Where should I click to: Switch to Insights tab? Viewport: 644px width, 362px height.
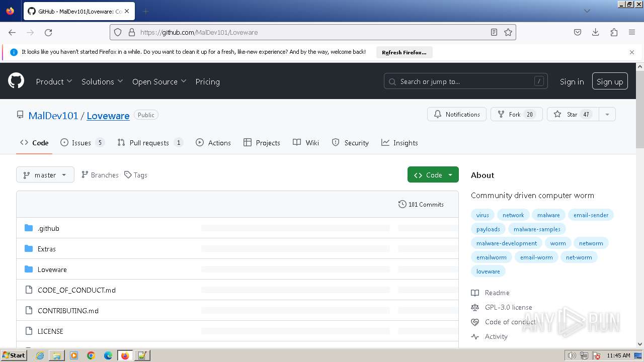tap(399, 143)
